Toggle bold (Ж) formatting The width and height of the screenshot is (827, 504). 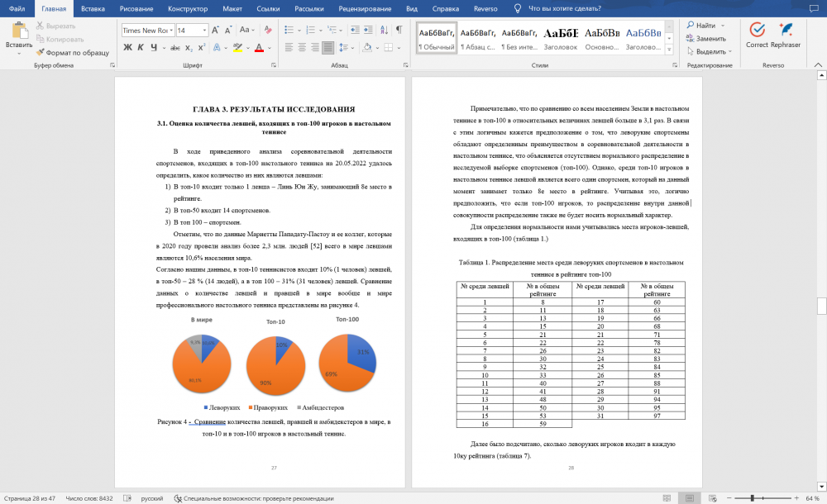(x=127, y=47)
